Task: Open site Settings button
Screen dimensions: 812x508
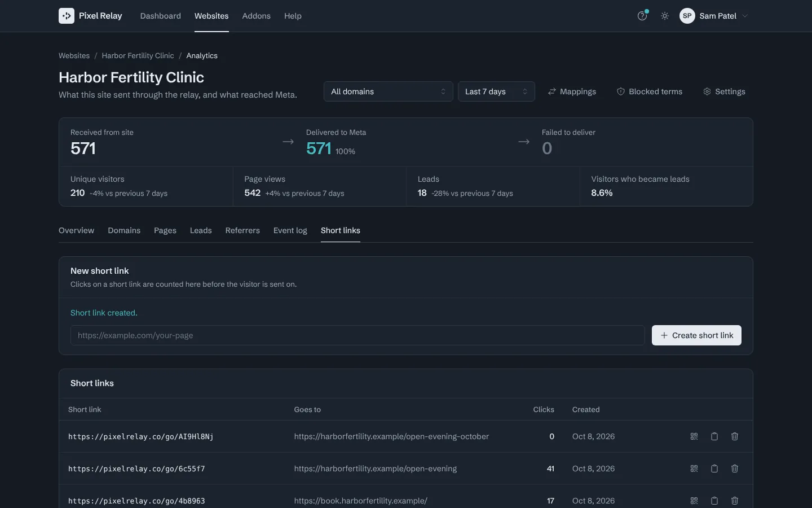Action: tap(725, 91)
